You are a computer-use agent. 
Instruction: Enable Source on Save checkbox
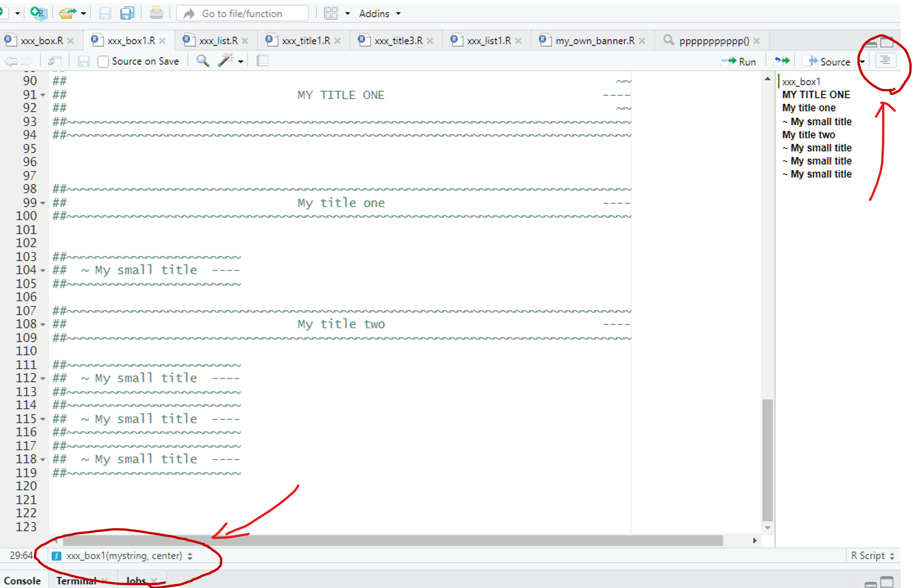103,61
